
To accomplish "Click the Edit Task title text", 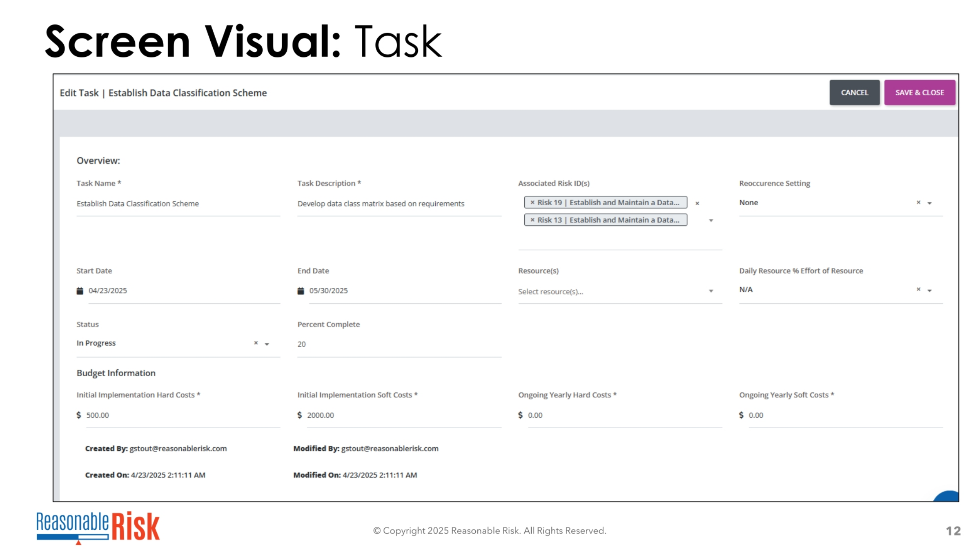I will click(163, 93).
